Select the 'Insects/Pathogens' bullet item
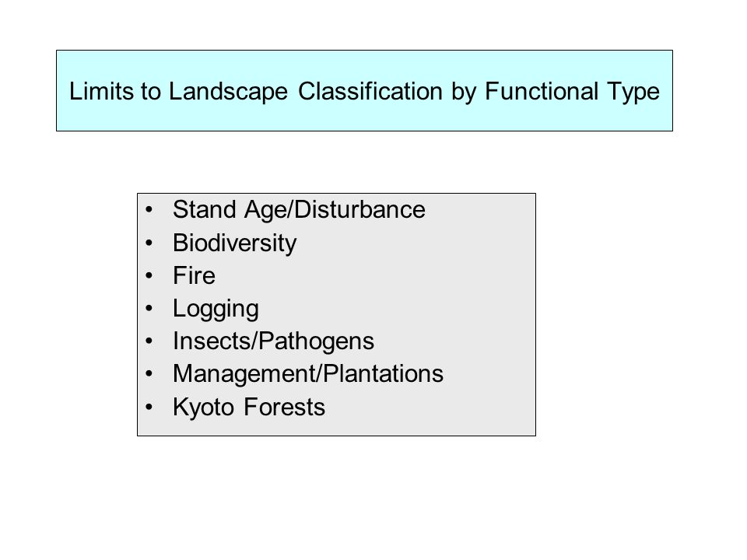Image resolution: width=747 pixels, height=560 pixels. [273, 341]
